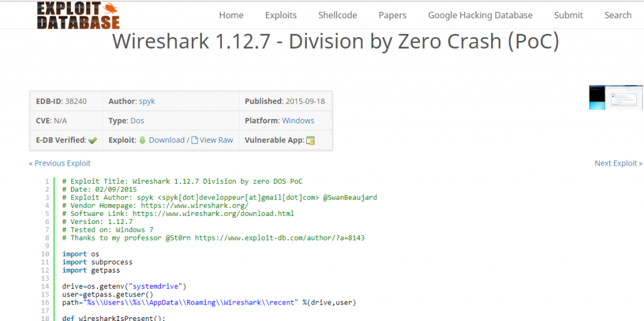Go to Next Exploit

pos(619,163)
